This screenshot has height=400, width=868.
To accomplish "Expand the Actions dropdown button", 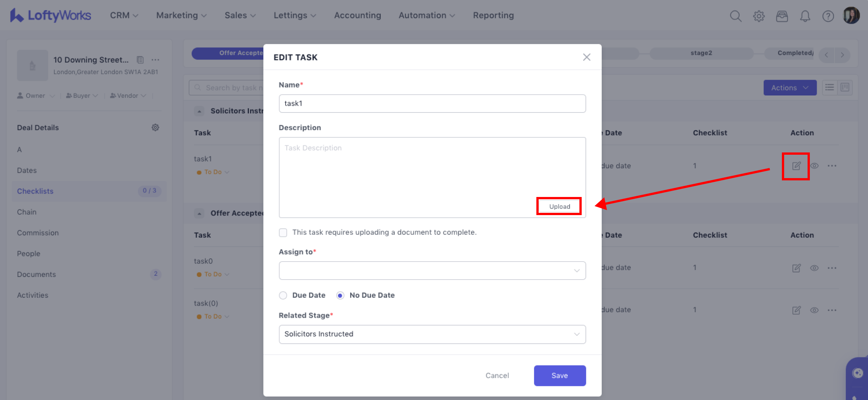I will 790,88.
